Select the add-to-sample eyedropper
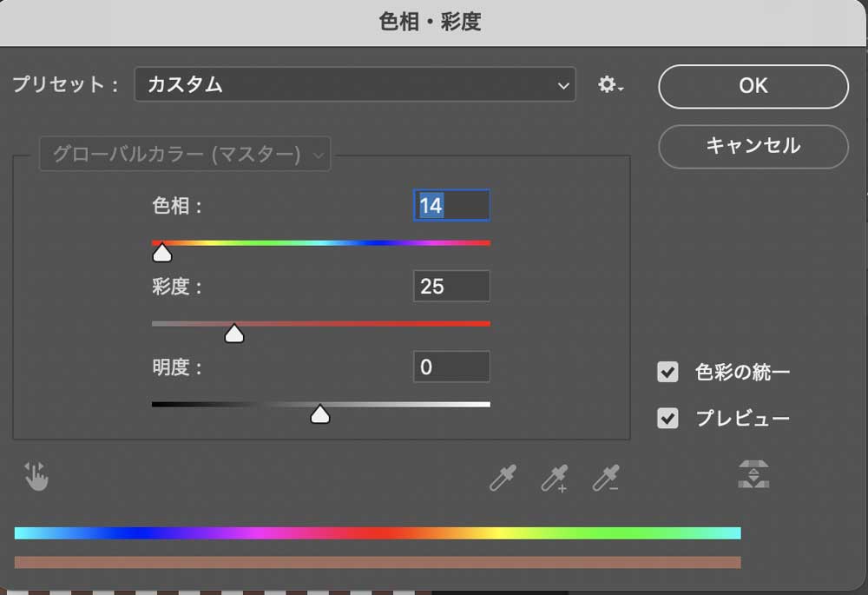 click(x=554, y=476)
